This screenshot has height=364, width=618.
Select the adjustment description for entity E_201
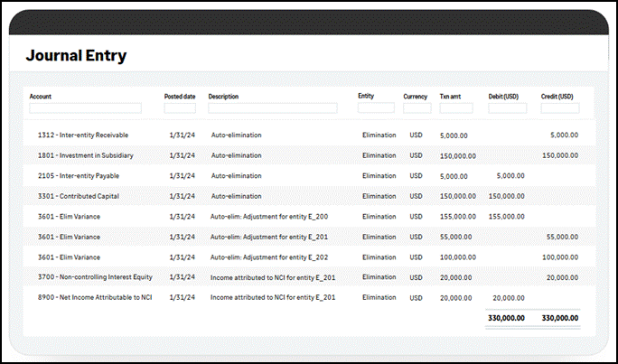[x=269, y=237]
